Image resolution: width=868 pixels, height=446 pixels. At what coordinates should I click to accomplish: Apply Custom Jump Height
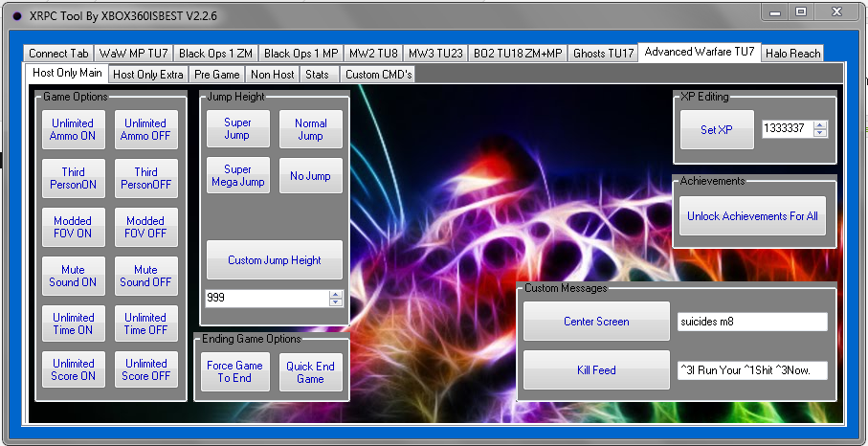[275, 260]
